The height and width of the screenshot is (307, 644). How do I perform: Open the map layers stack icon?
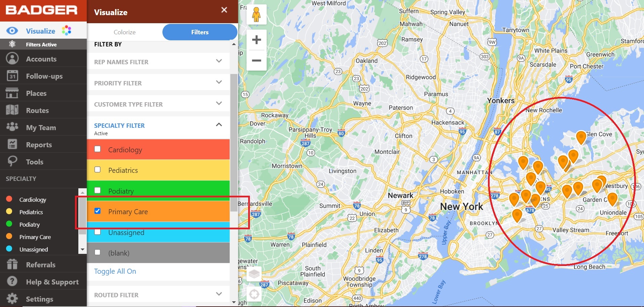click(254, 274)
